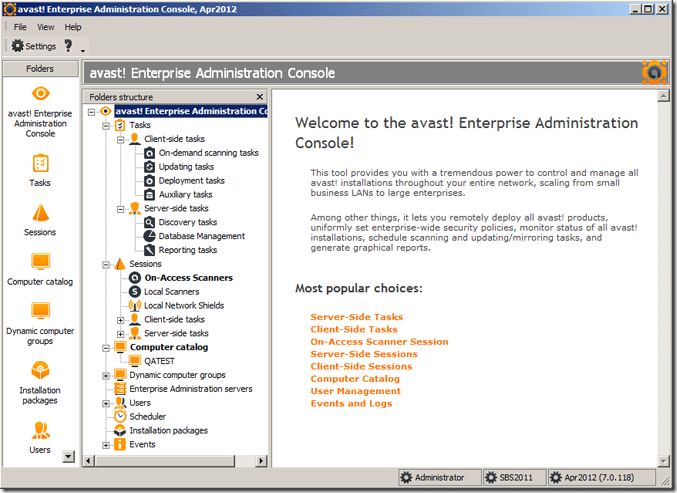Select the Updating tasks tree node
This screenshot has height=493, width=677.
[x=186, y=167]
